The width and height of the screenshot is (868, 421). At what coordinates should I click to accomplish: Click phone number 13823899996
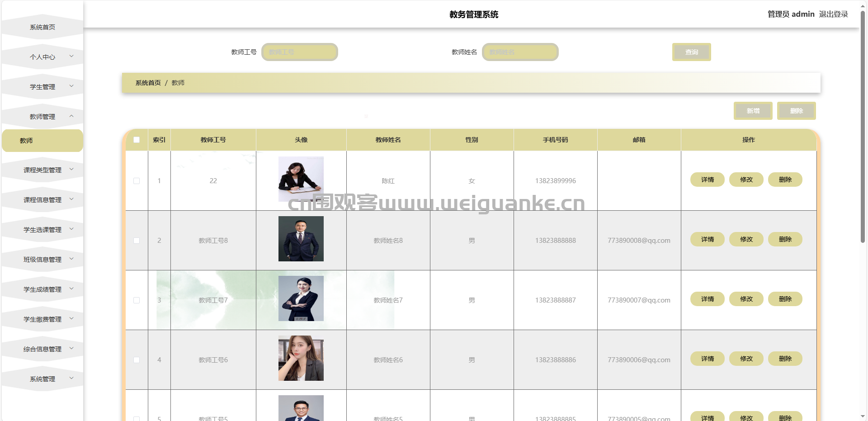pyautogui.click(x=556, y=181)
